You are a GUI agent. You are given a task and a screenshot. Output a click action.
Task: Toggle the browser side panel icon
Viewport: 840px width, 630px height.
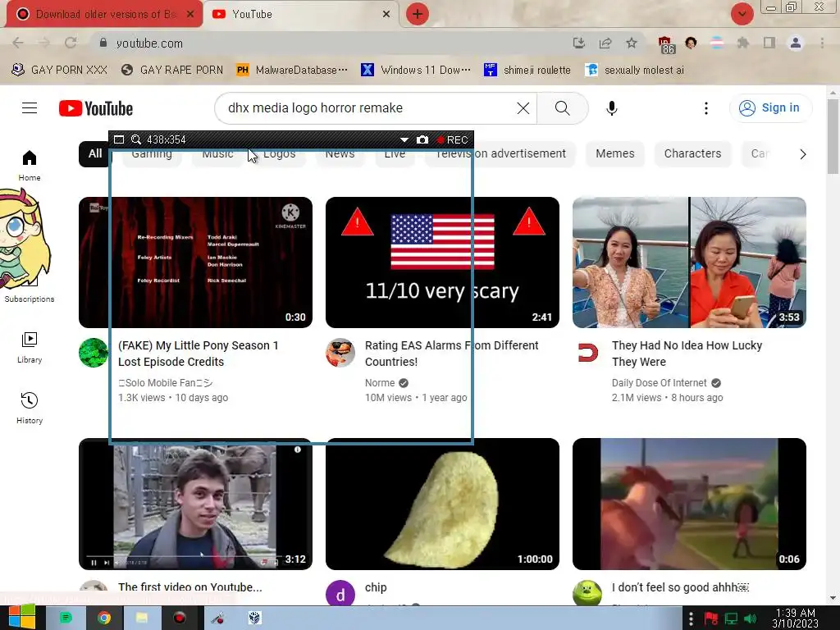[769, 43]
